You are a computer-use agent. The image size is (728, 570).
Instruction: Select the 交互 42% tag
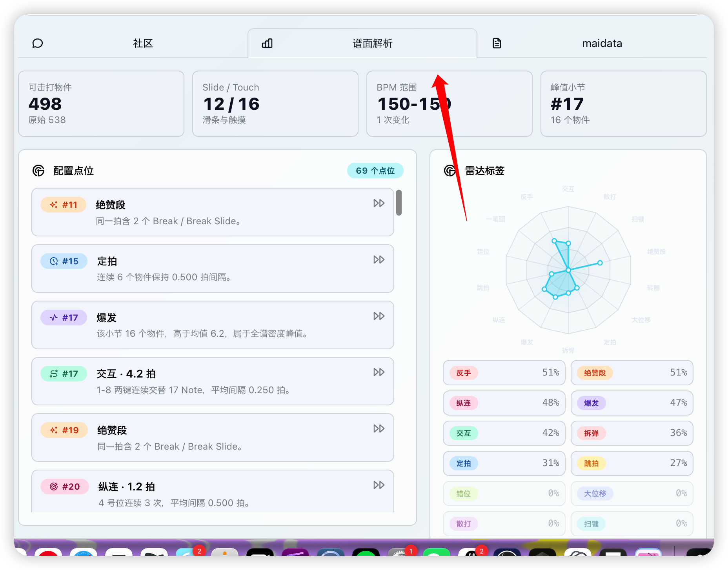(504, 433)
